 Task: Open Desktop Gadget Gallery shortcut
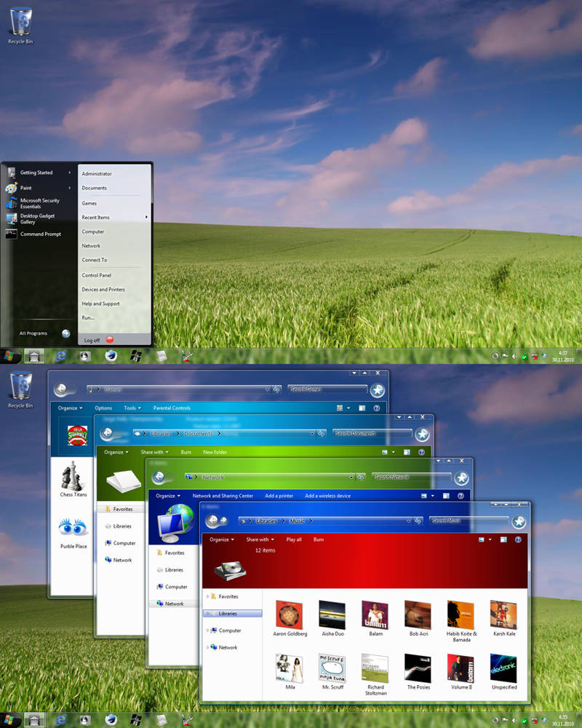click(x=38, y=218)
